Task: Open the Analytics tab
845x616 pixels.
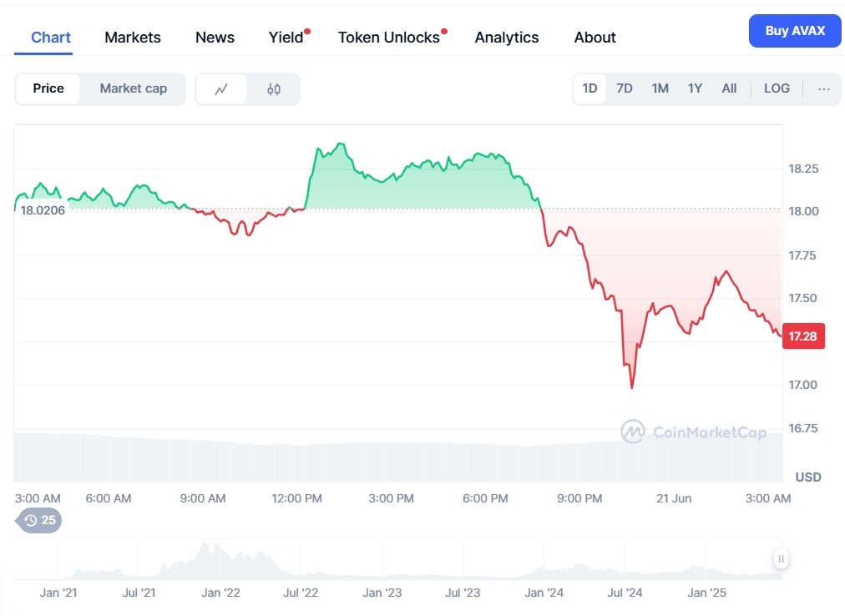Action: tap(507, 38)
